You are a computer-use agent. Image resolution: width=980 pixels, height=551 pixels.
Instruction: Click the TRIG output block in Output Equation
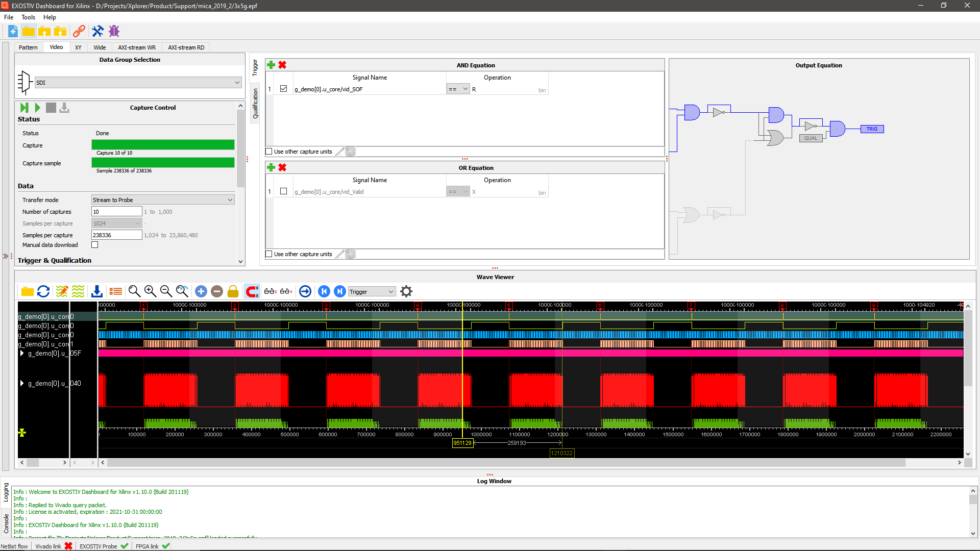tap(872, 129)
